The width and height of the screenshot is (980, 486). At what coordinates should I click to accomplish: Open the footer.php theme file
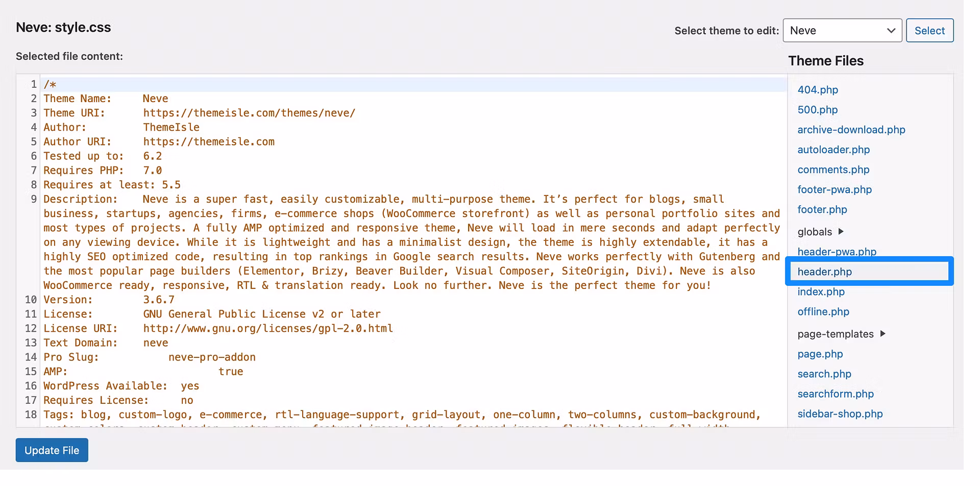pyautogui.click(x=822, y=209)
